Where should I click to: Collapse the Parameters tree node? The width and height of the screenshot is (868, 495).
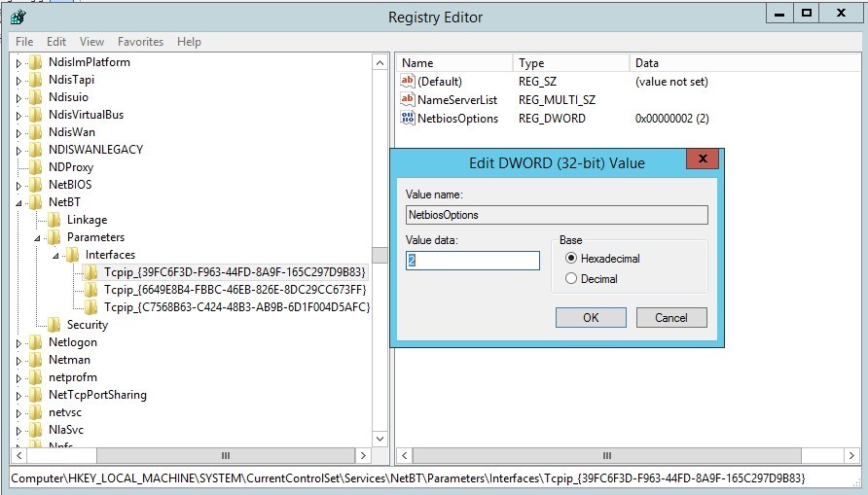[x=37, y=238]
